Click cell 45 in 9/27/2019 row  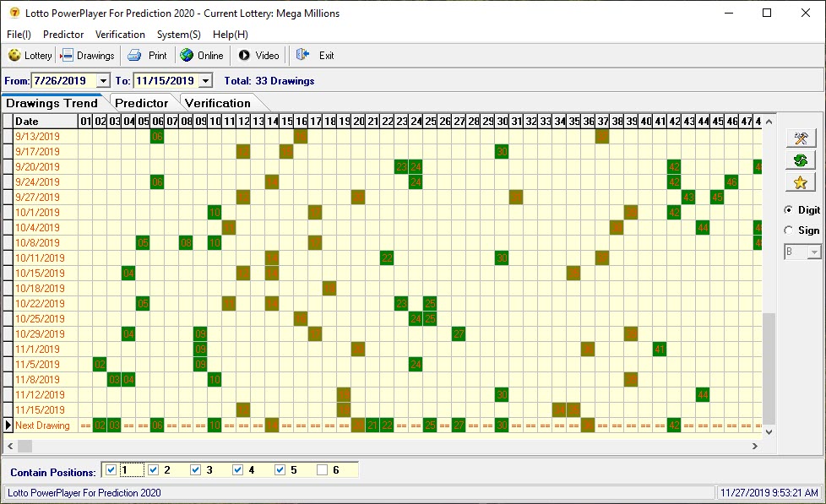pos(717,197)
